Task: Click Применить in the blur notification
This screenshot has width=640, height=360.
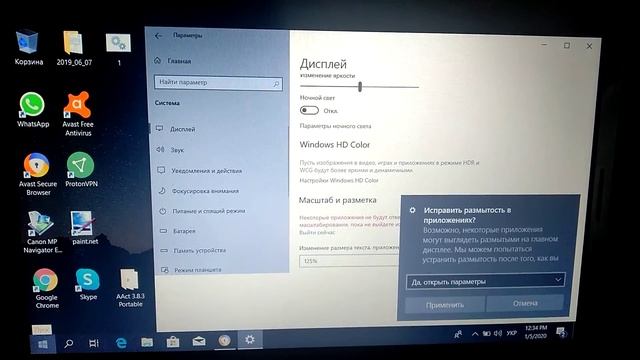Action: coord(445,304)
